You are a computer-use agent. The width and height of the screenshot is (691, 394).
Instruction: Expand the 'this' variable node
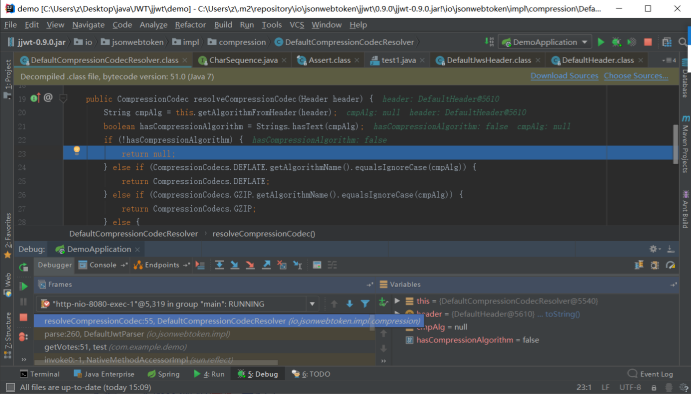[397, 301]
